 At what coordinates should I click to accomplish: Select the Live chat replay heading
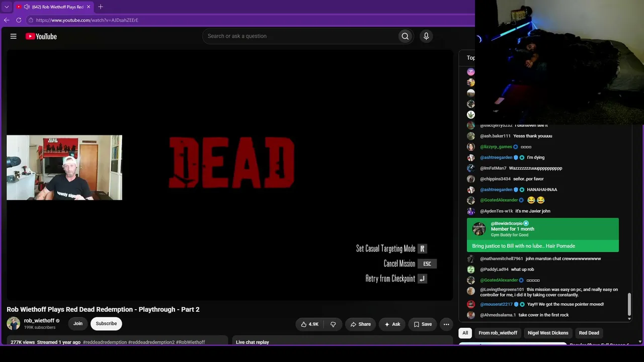coord(253,342)
